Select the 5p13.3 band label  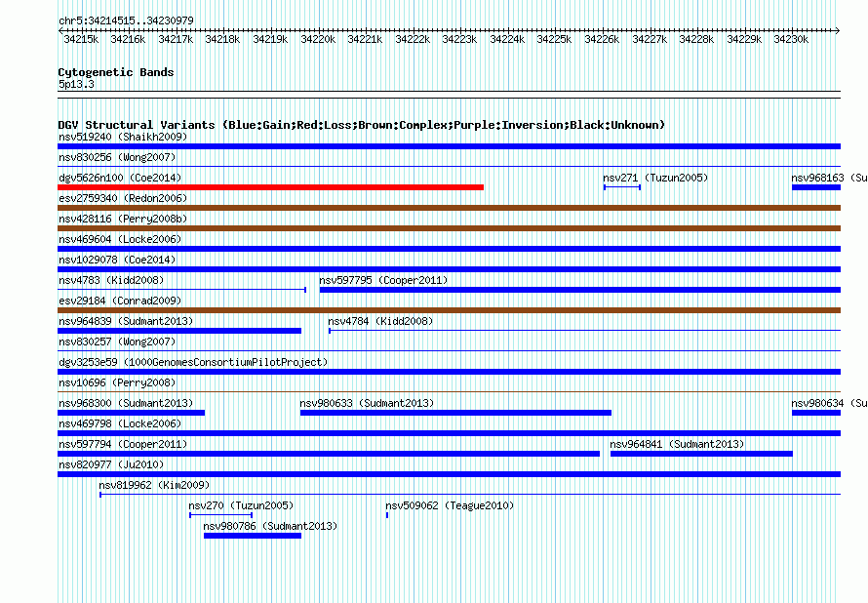[76, 84]
